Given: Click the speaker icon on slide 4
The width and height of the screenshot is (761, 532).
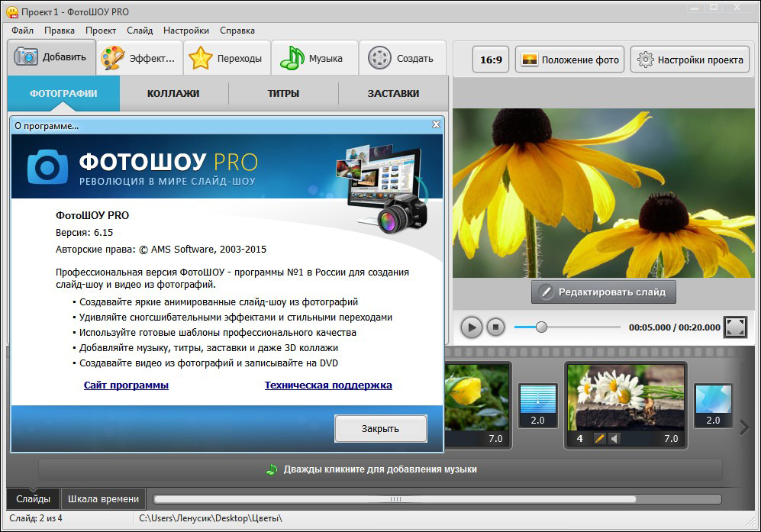Looking at the screenshot, I should pos(614,438).
